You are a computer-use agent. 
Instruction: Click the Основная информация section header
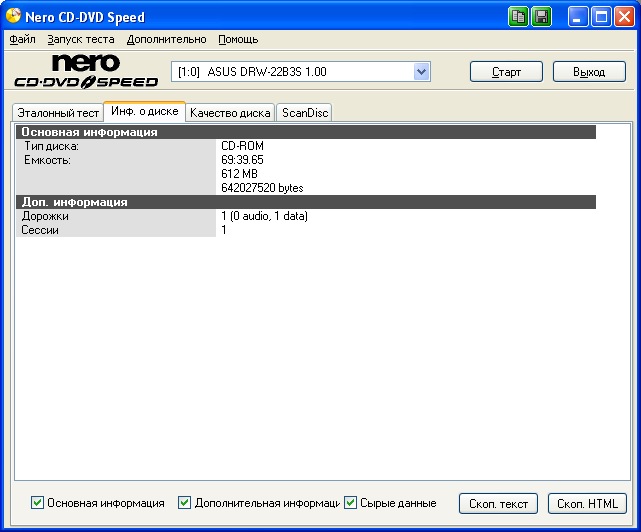point(306,132)
